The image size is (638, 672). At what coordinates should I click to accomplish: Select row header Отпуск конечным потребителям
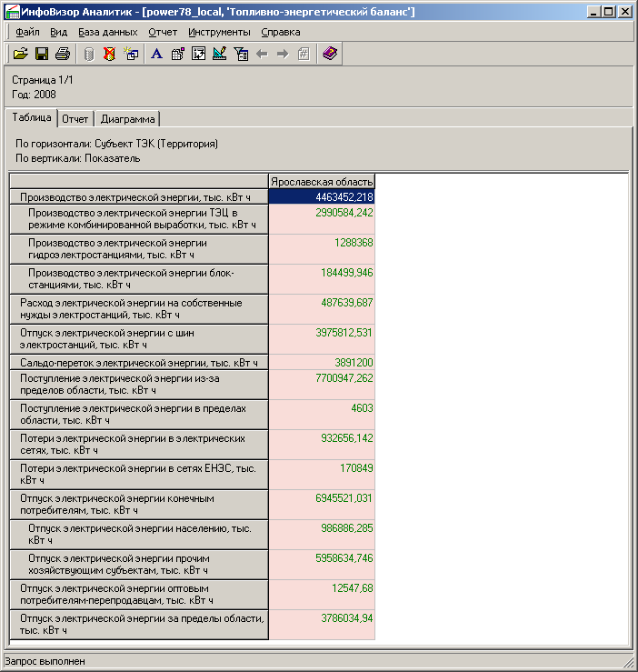(x=139, y=505)
